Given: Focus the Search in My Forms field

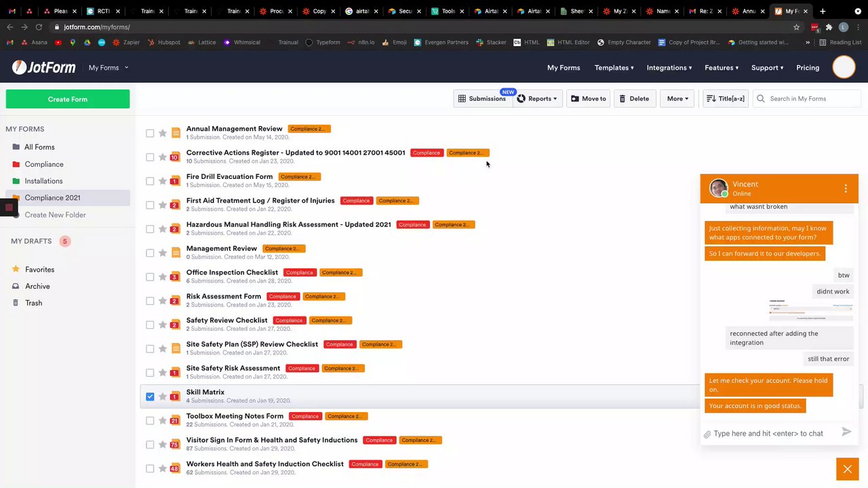Looking at the screenshot, I should [807, 99].
